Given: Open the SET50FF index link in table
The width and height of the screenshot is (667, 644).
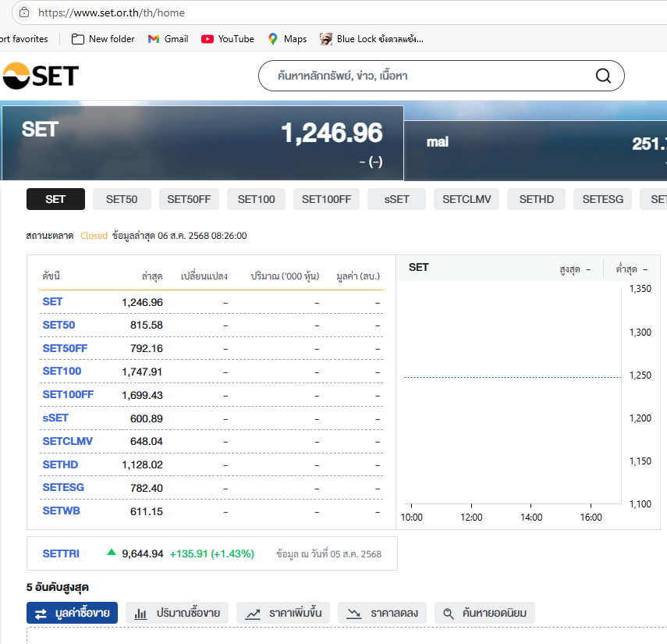Looking at the screenshot, I should click(65, 349).
